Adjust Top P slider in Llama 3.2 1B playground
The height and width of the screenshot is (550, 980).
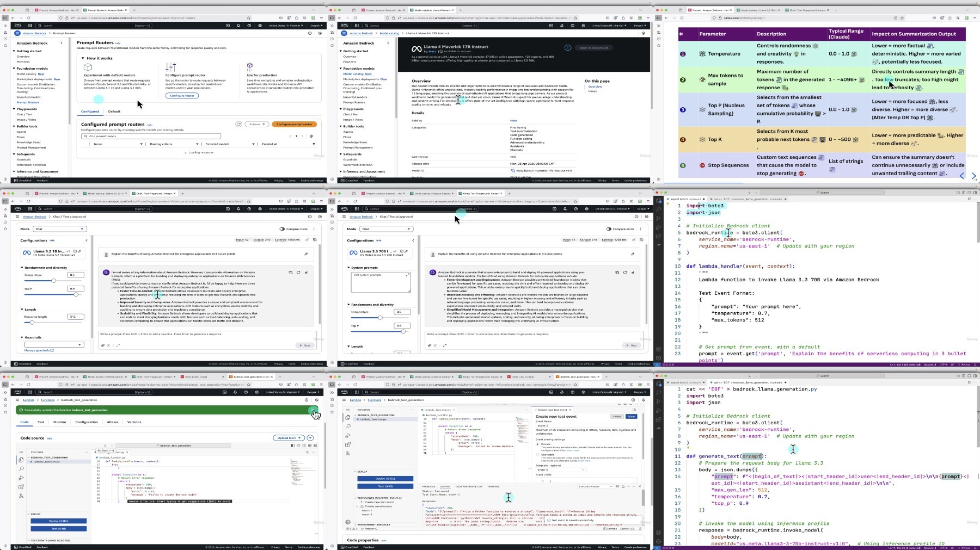coord(76,294)
